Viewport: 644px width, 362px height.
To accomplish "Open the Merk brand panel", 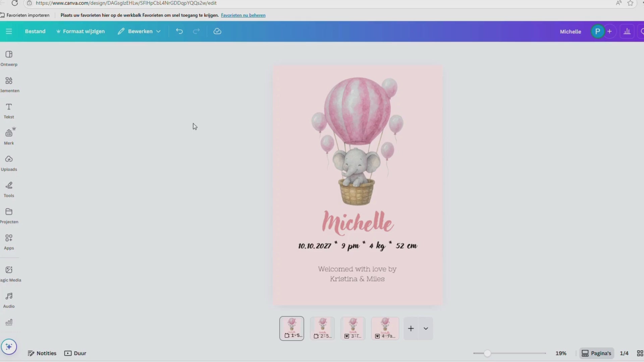I will [x=9, y=137].
